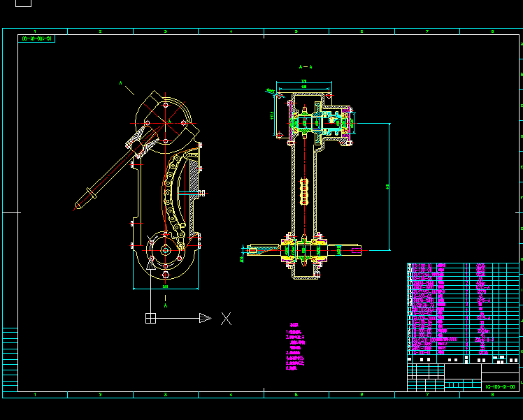Viewport: 523px width, 420px height.
Task: Select the tensioner adjusting bolt on left view
Action: (x=192, y=193)
